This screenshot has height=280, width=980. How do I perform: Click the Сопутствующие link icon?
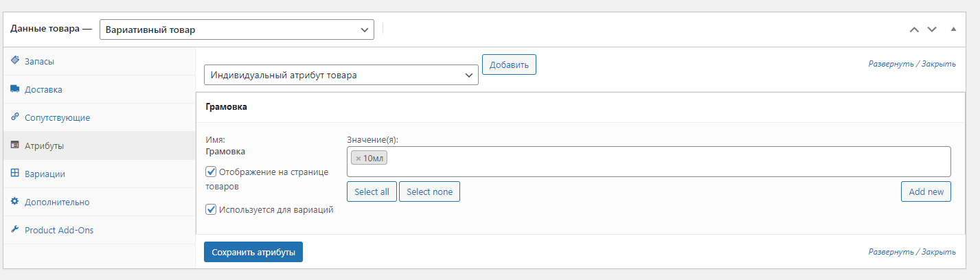tap(15, 117)
